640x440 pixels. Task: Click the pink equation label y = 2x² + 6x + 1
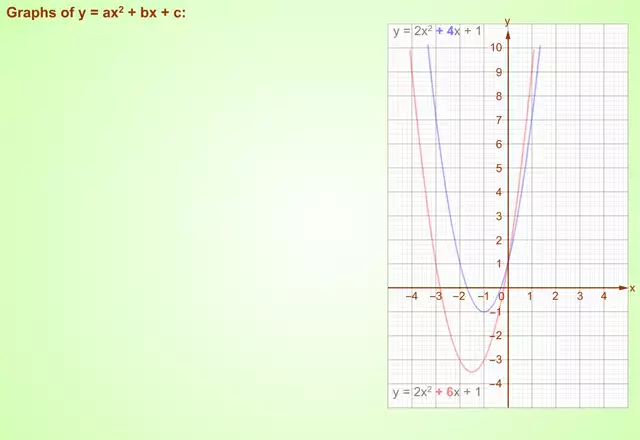(437, 392)
